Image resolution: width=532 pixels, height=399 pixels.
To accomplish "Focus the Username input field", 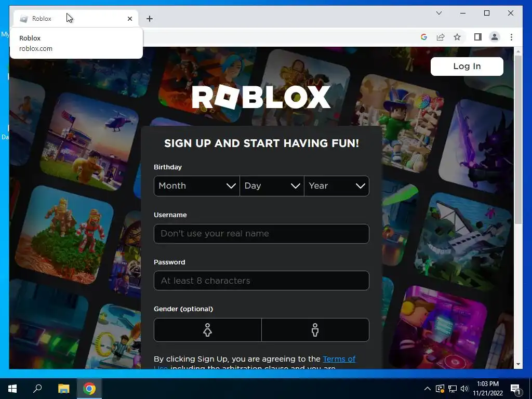I will 261,233.
